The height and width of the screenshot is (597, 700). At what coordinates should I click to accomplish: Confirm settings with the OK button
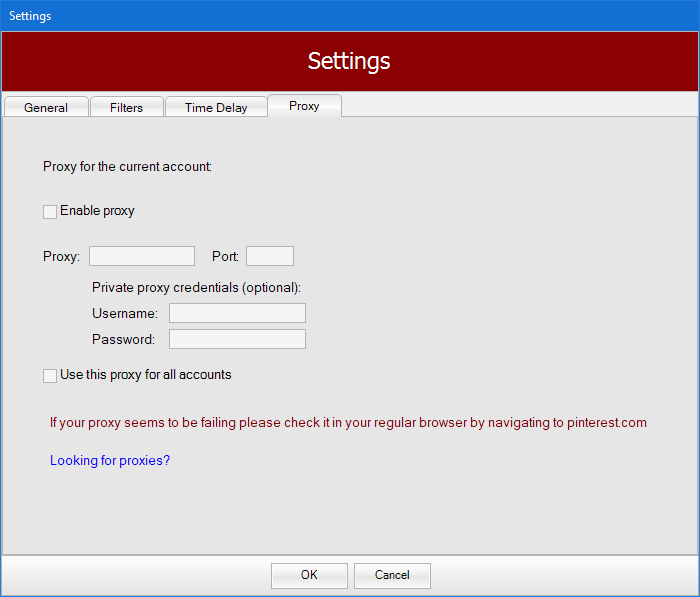309,575
